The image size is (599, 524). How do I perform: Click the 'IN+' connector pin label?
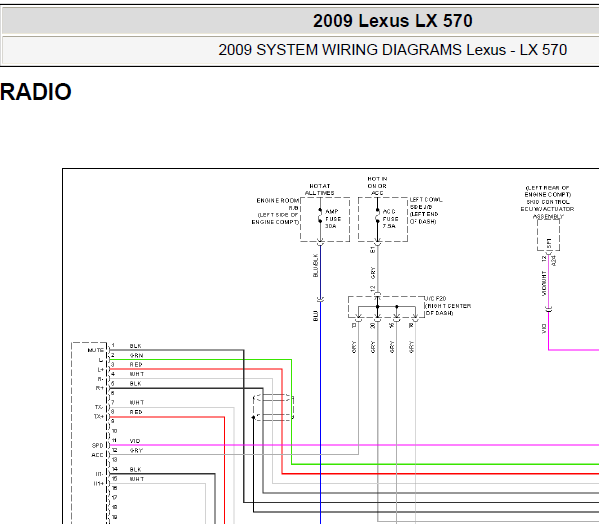[99, 484]
